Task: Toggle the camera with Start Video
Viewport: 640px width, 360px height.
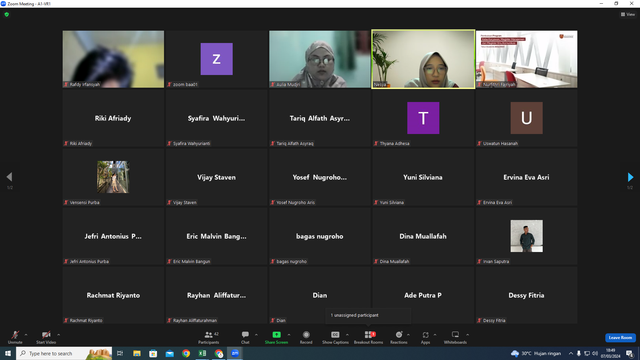Action: click(x=46, y=337)
